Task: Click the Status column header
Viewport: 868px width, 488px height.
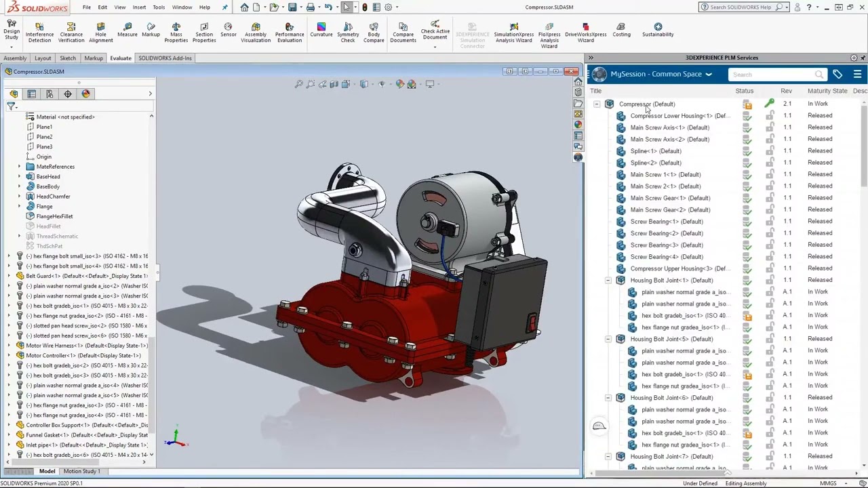Action: click(x=744, y=91)
